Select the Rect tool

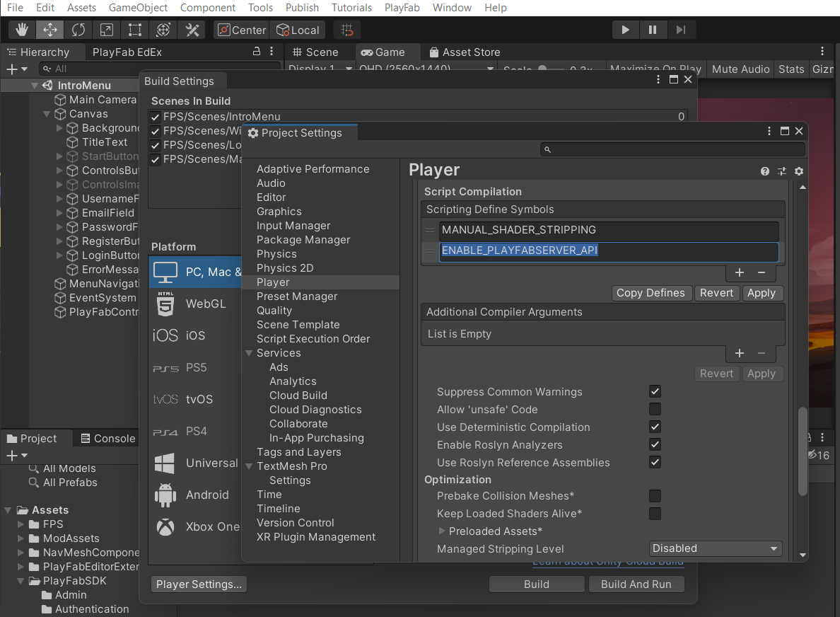[x=135, y=30]
